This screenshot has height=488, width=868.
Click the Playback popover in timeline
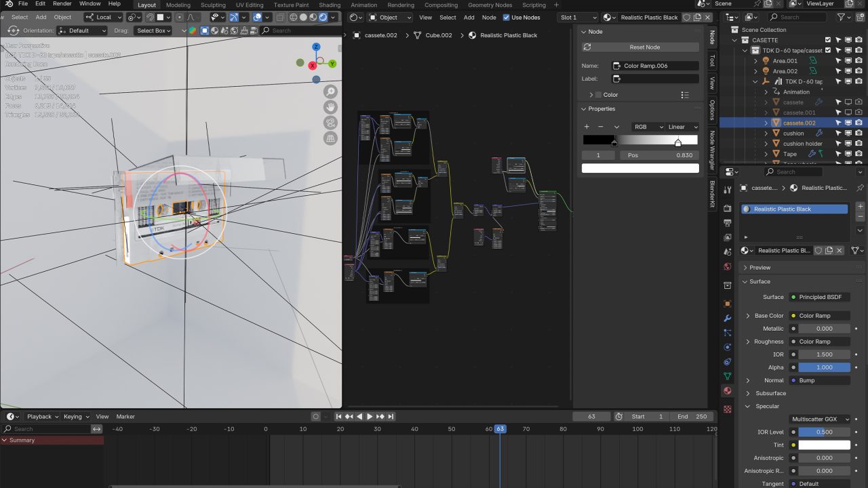coord(42,416)
